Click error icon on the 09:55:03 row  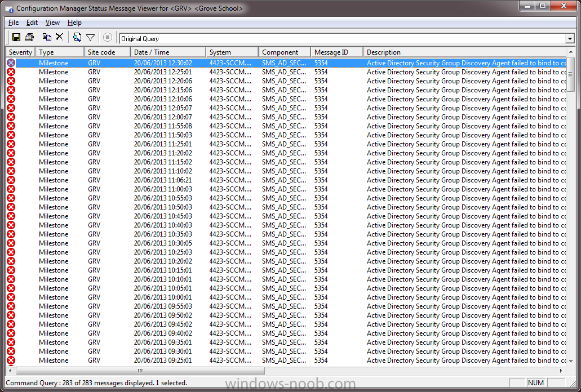coord(11,306)
